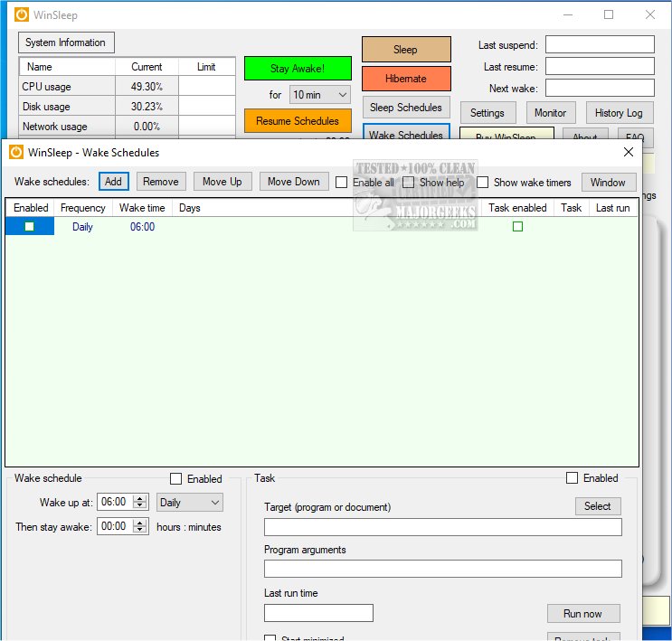Toggle the Show wake timers checkbox

pyautogui.click(x=483, y=183)
